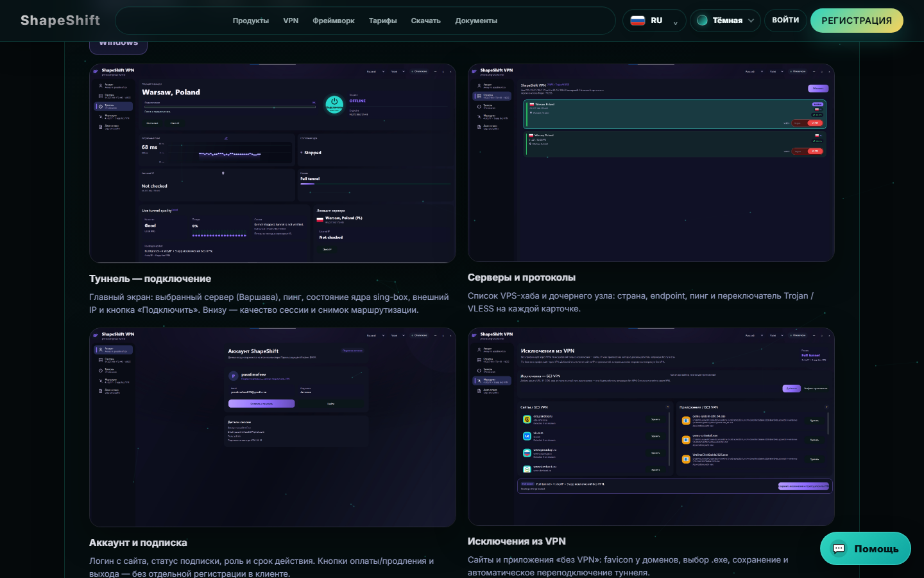Click the purple top-right button in Servers screenshot
This screenshot has width=924, height=578.
coord(818,89)
